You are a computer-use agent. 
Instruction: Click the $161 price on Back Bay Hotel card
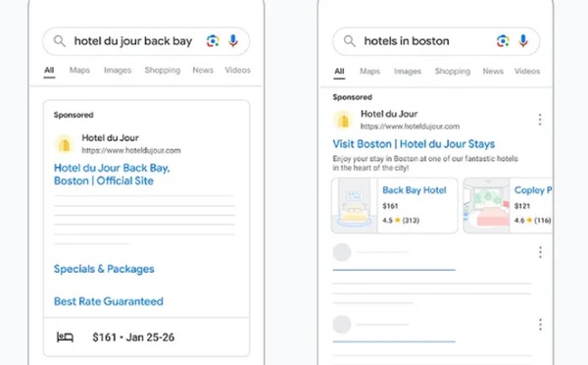click(x=390, y=206)
